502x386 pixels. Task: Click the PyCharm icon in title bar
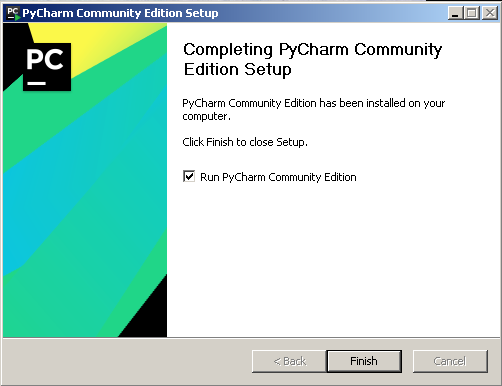(x=13, y=13)
